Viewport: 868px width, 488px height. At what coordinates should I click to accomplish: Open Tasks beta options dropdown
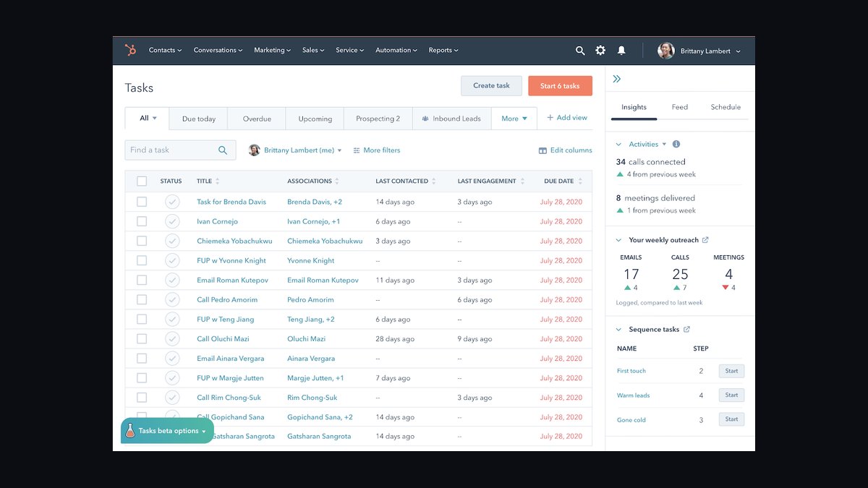[x=167, y=431]
